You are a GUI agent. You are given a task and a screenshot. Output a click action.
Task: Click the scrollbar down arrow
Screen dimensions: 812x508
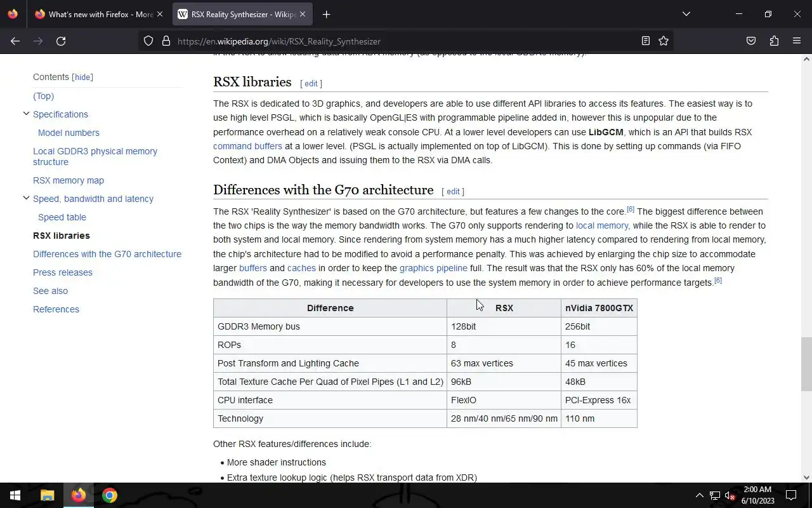[806, 478]
